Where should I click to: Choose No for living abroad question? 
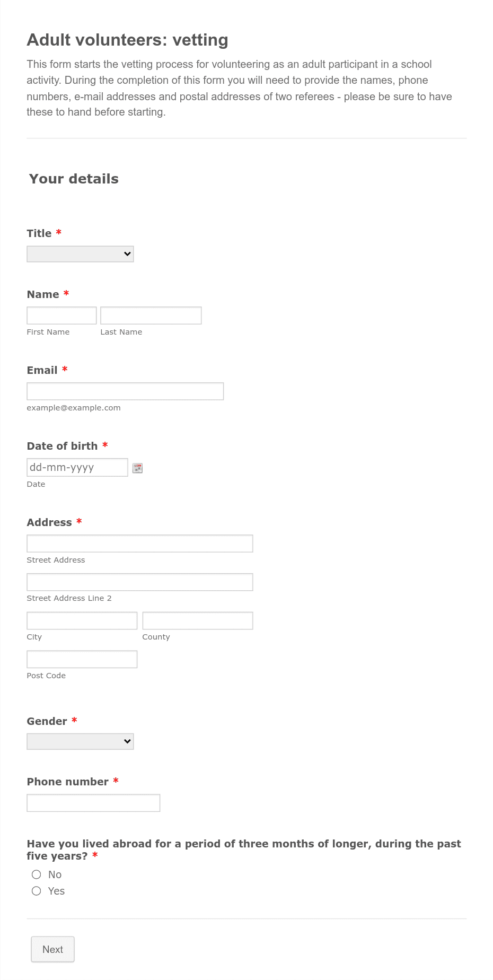click(36, 874)
